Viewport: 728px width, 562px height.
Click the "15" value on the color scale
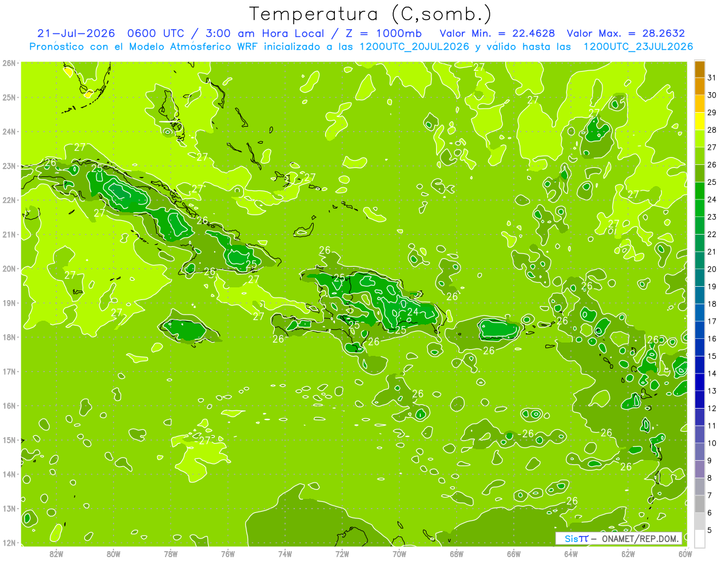[712, 356]
